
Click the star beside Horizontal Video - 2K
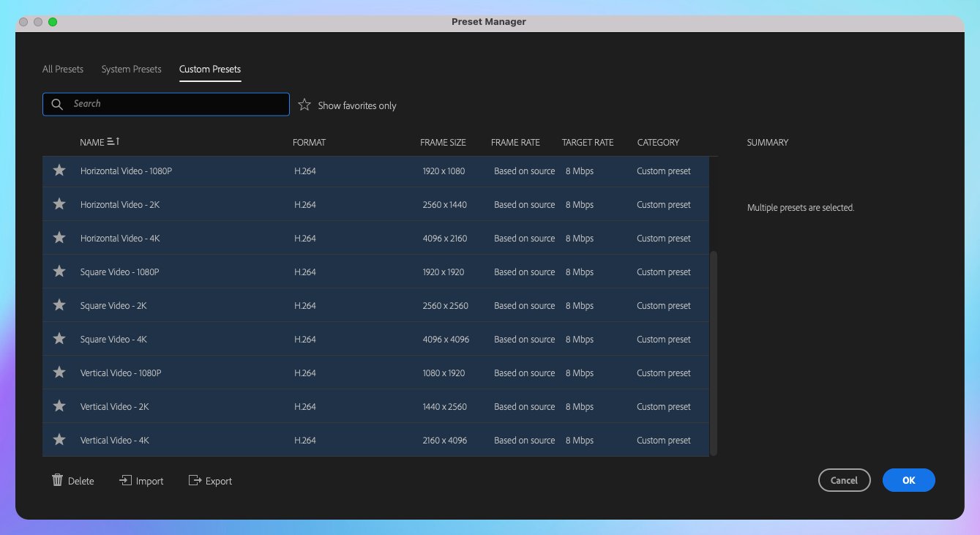(x=59, y=203)
